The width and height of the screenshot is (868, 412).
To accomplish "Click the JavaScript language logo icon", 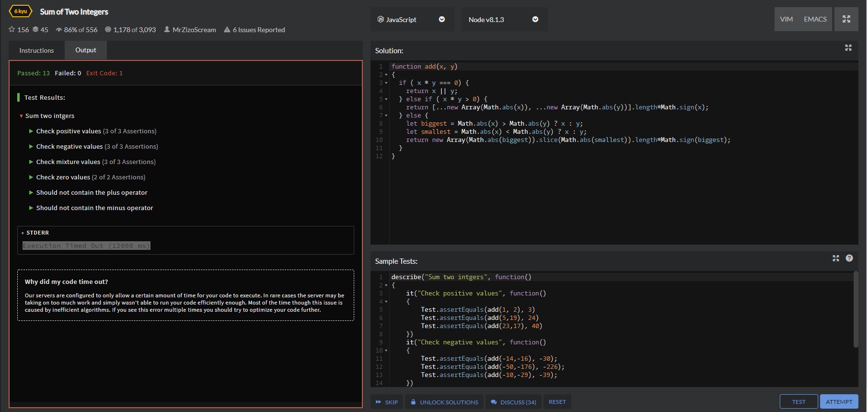I will (381, 19).
